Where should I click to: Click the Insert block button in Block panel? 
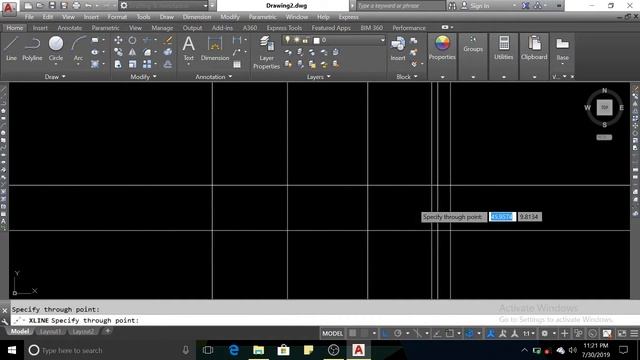398,49
